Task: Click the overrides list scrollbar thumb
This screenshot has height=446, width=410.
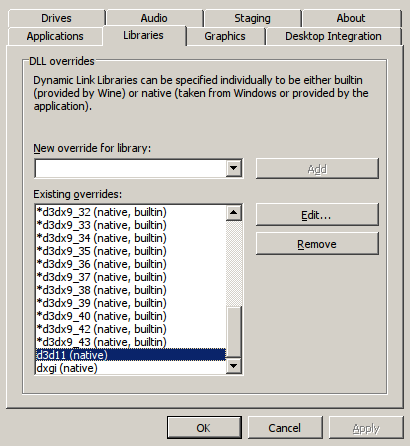Action: click(x=234, y=332)
